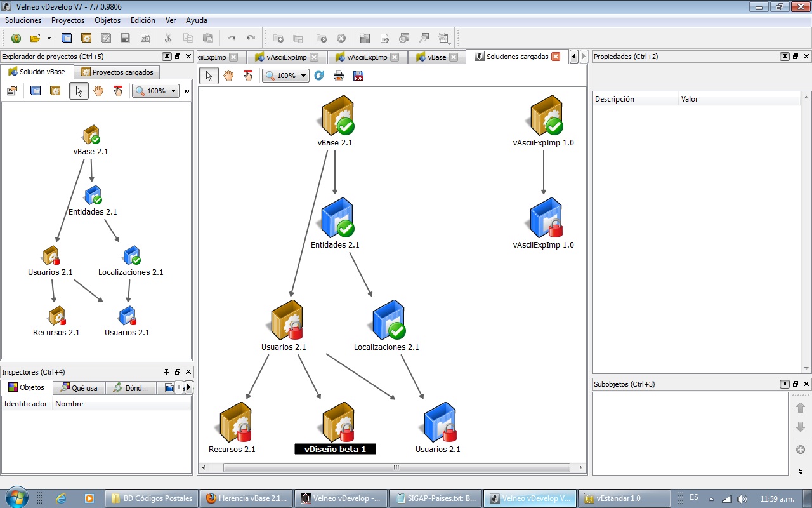Open the Objetos menu
812x508 pixels.
coord(107,20)
